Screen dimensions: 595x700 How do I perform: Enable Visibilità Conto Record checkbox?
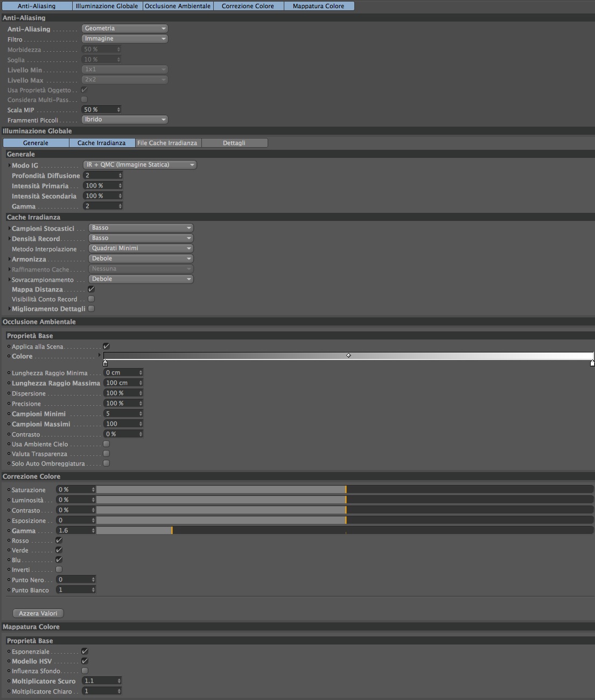point(91,299)
